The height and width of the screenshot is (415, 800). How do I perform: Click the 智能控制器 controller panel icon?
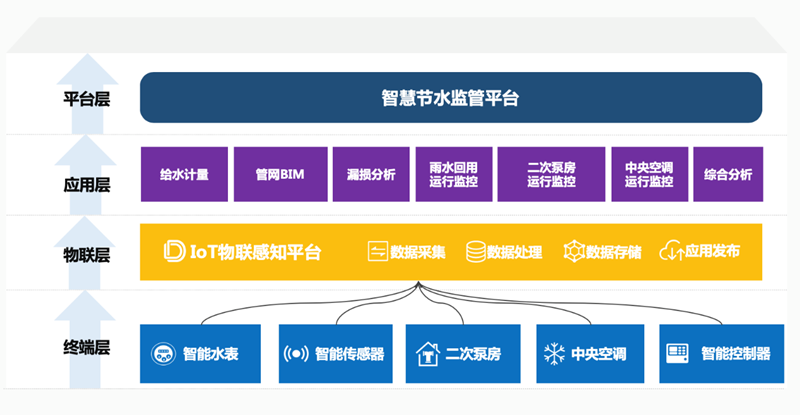pyautogui.click(x=678, y=353)
